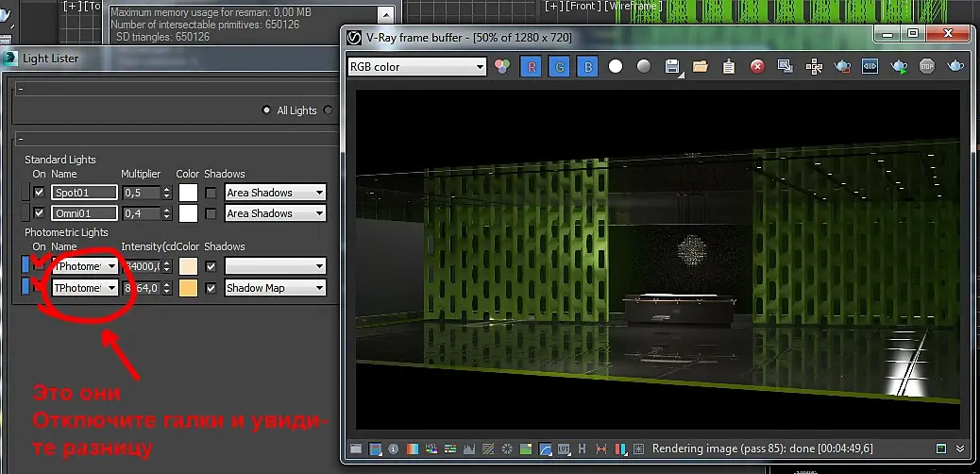Increase the Spot01 multiplier spinner
Image resolution: width=980 pixels, height=474 pixels.
coord(167,189)
